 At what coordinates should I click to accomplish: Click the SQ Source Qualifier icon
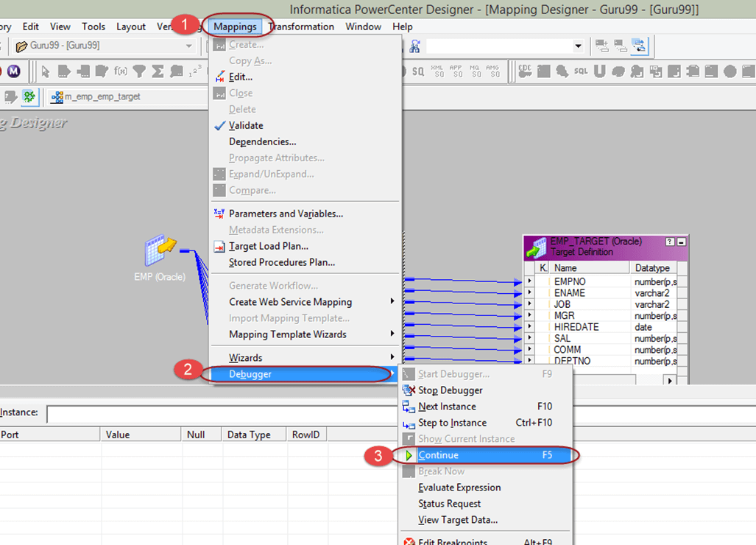418,71
